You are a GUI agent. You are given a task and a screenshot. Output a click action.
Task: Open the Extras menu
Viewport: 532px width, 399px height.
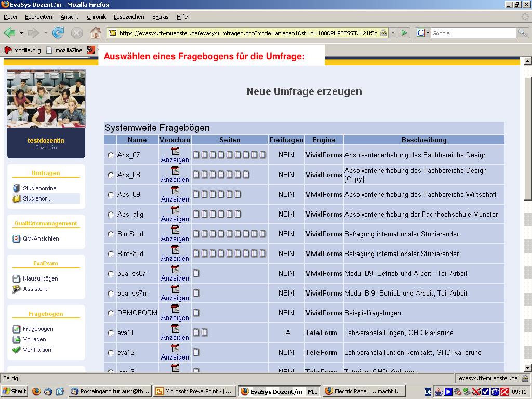pyautogui.click(x=160, y=17)
